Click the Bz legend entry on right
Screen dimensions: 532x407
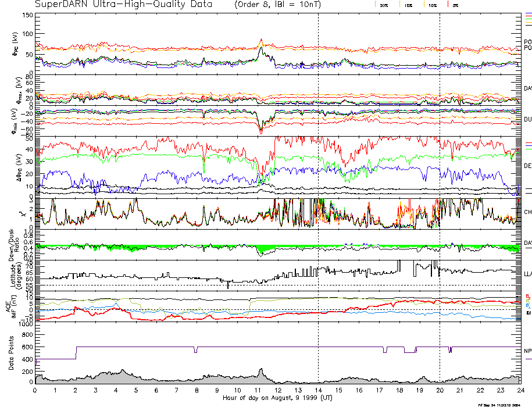(x=527, y=295)
